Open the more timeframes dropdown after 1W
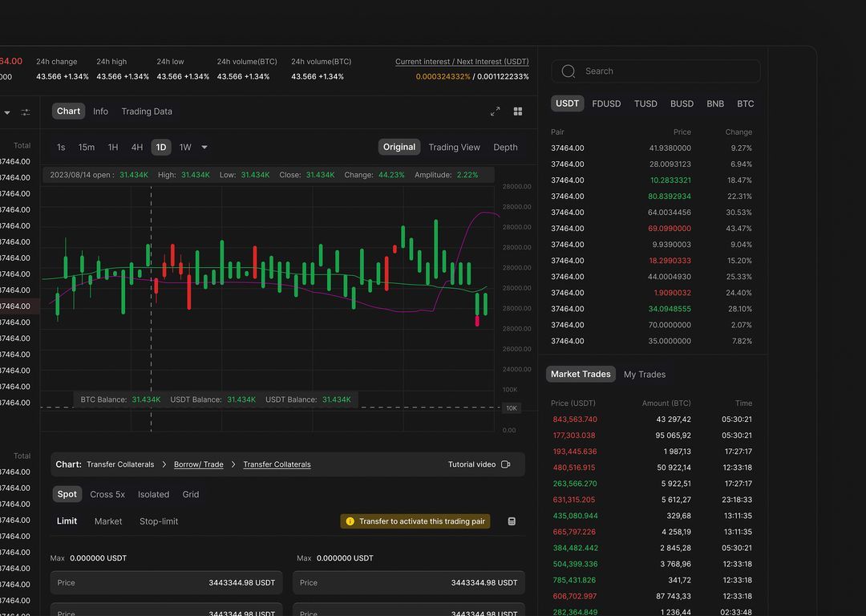The height and width of the screenshot is (616, 866). tap(204, 147)
